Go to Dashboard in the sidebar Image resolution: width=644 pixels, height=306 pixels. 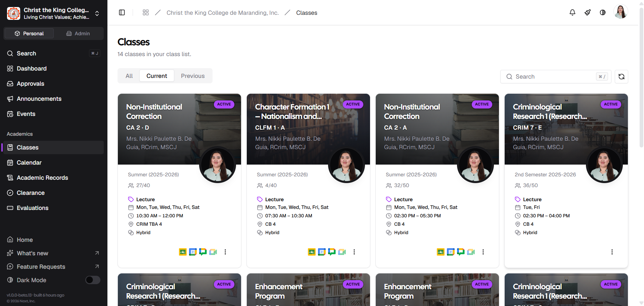pos(54,69)
